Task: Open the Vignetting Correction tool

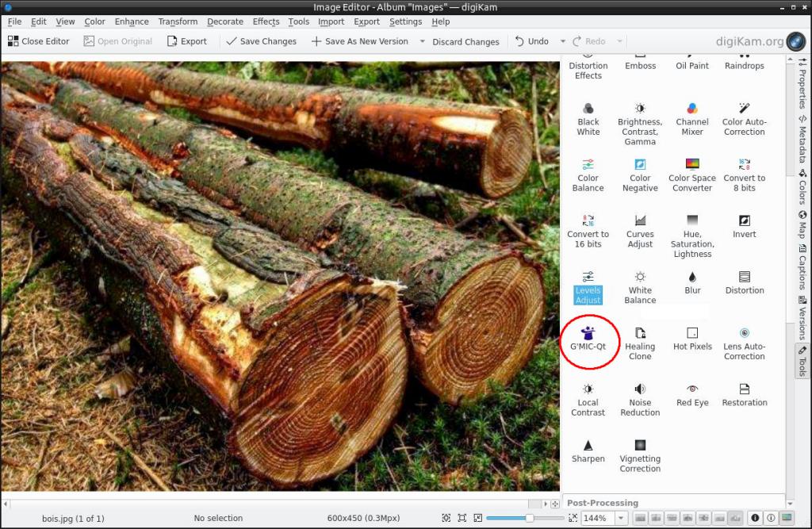Action: pos(640,454)
